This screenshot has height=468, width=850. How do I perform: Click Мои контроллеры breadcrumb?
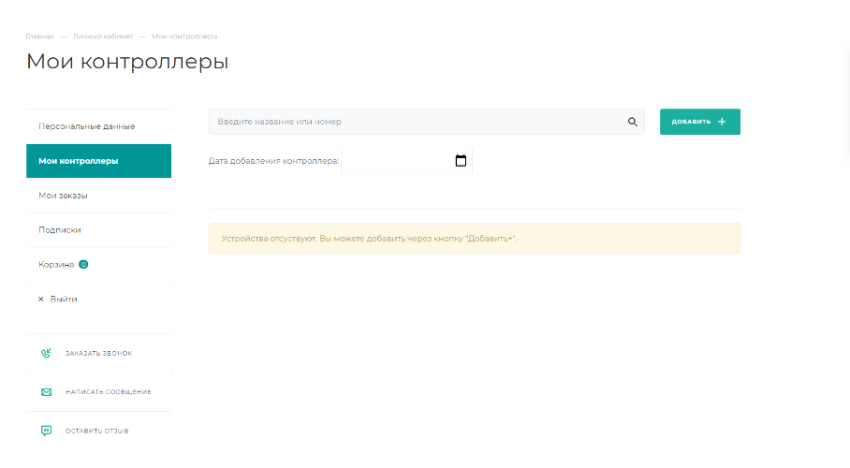[x=184, y=36]
